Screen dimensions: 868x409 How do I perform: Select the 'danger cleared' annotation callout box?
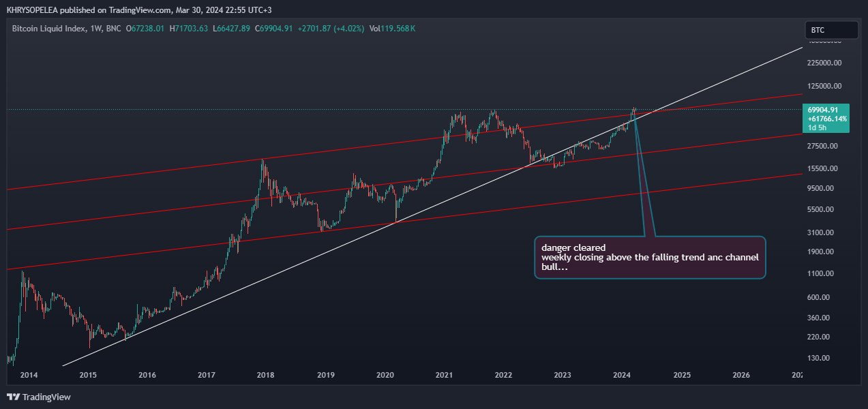pyautogui.click(x=650, y=257)
